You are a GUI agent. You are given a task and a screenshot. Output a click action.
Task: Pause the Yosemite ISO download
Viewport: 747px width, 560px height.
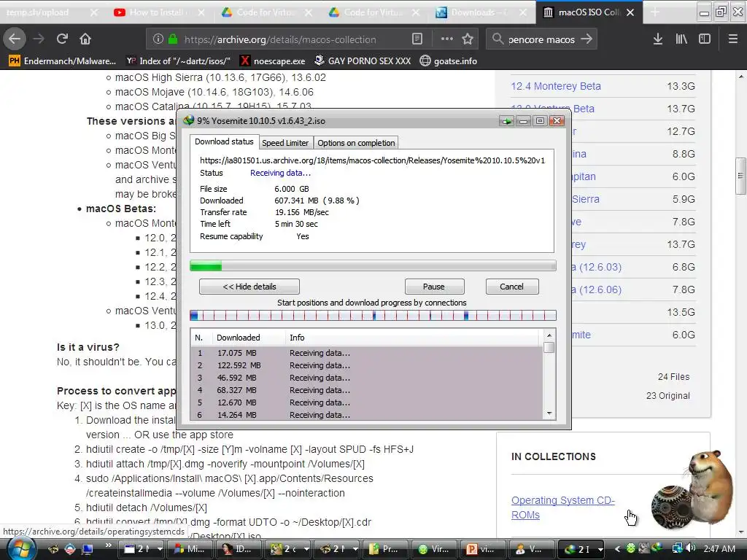tap(434, 287)
